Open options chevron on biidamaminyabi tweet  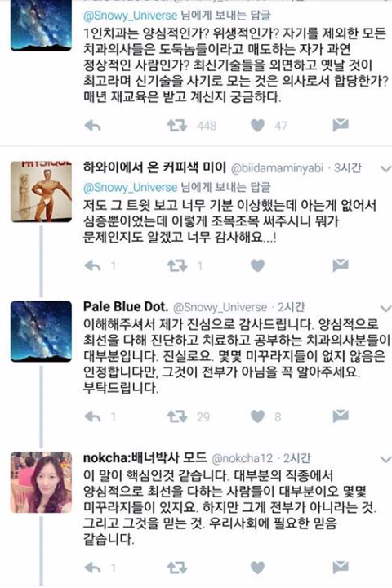click(385, 169)
